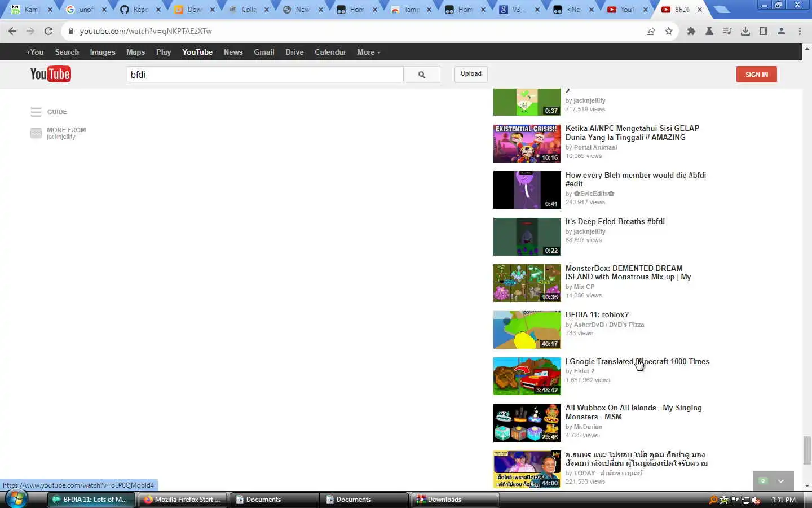Click the flask labs icon in toolbar
This screenshot has width=812, height=508.
coord(709,31)
